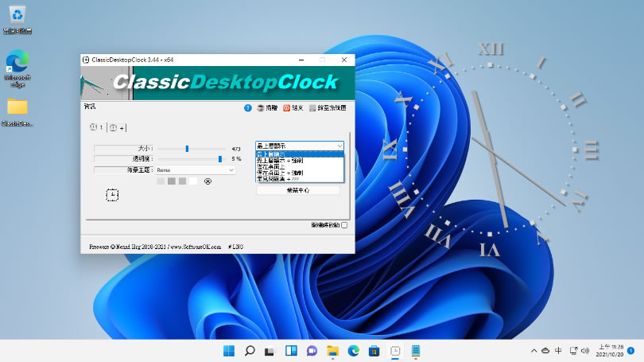Click the 螢幕中心 screen center button
The height and width of the screenshot is (362, 644).
click(x=298, y=190)
